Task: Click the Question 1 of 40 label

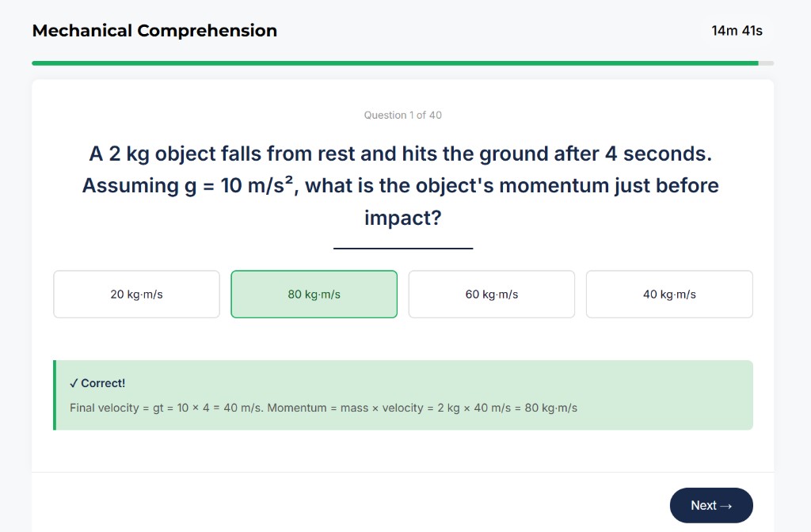Action: (x=403, y=115)
